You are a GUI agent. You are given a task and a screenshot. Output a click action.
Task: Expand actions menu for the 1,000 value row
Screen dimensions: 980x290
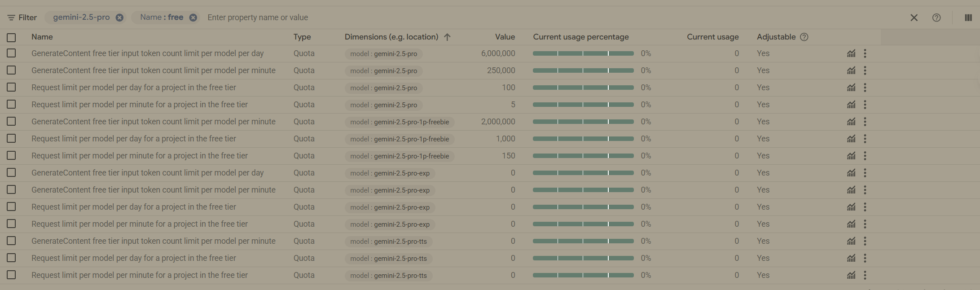(x=865, y=139)
